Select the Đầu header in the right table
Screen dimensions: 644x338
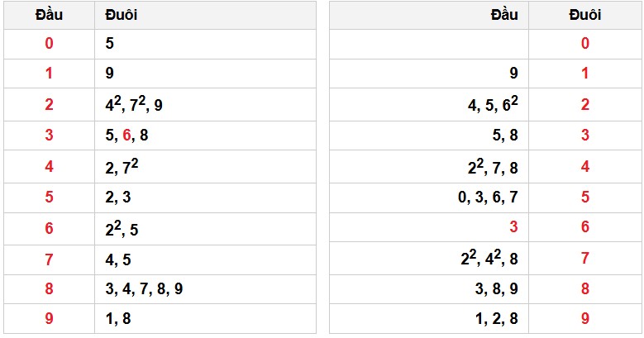[503, 15]
